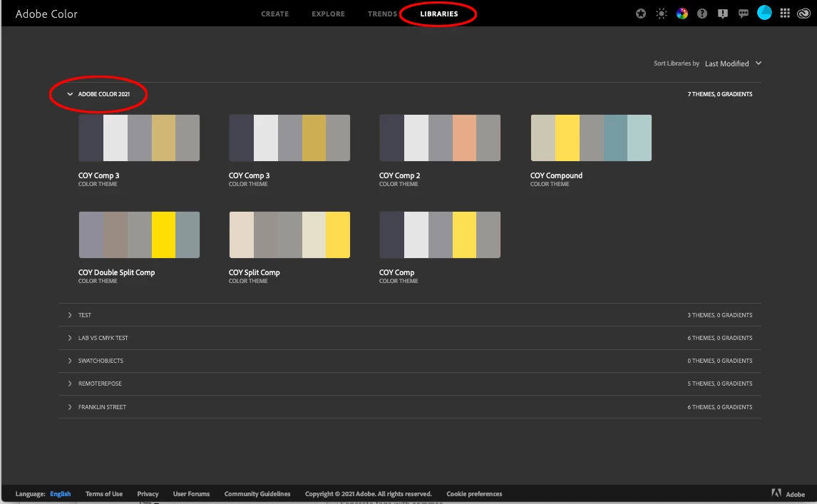Click the COY Compound theme title
Viewport: 817px width, 504px height.
[557, 175]
